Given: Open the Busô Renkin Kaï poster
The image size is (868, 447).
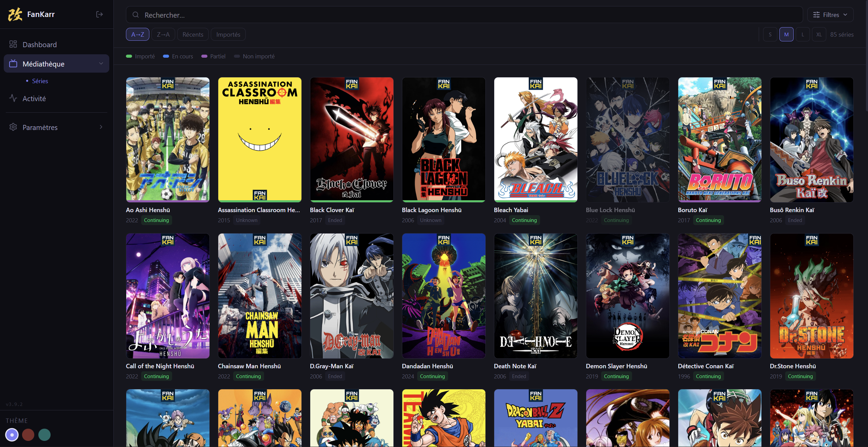Looking at the screenshot, I should pos(812,139).
